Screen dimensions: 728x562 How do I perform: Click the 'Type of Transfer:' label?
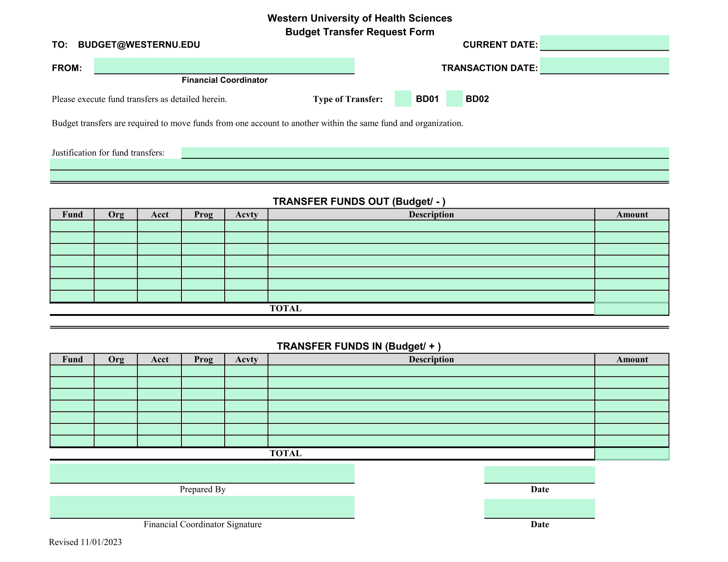click(x=348, y=99)
